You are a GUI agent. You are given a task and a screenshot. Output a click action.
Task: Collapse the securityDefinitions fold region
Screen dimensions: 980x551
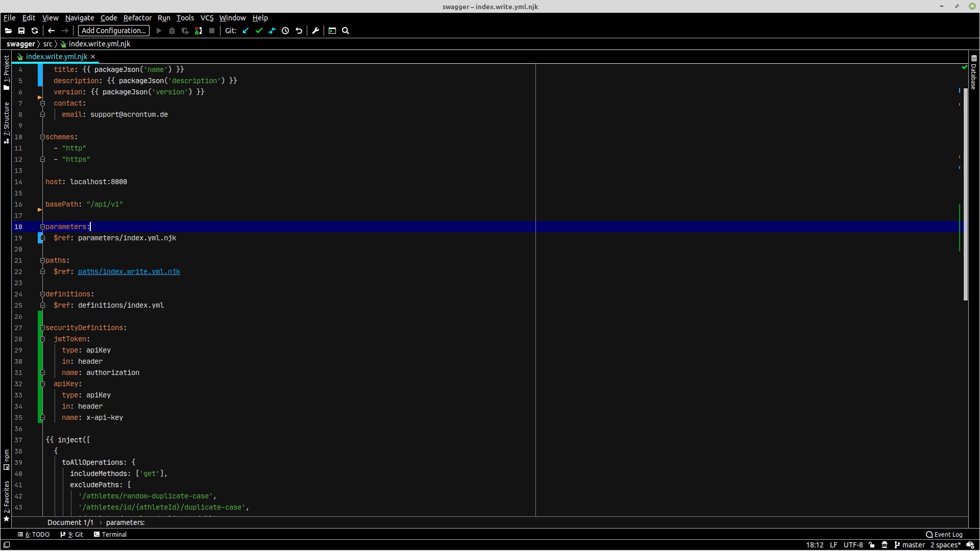tap(42, 328)
